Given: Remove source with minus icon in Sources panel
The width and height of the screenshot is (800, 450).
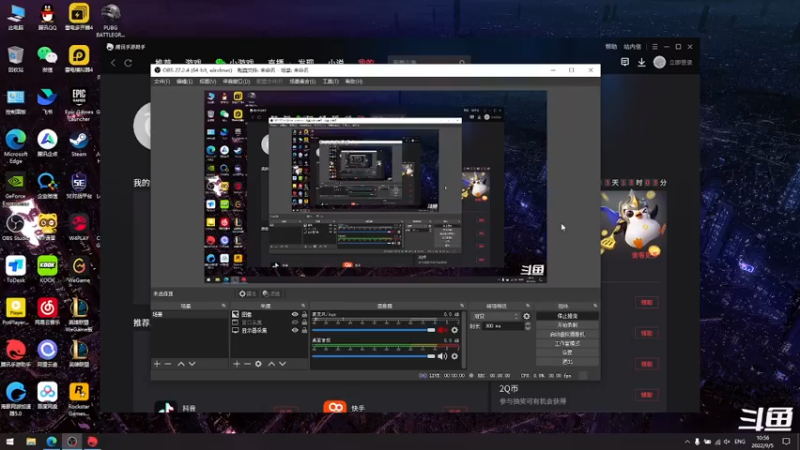Looking at the screenshot, I should coord(247,364).
